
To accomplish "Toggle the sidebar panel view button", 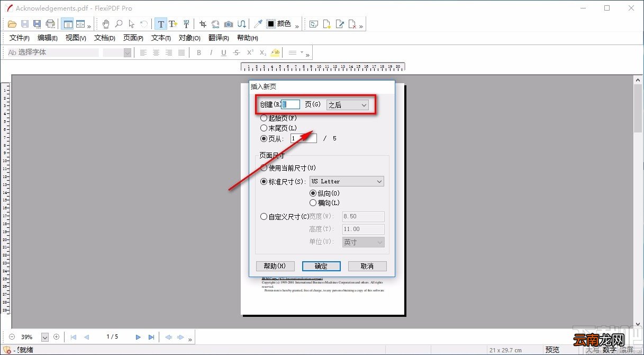I will 67,24.
